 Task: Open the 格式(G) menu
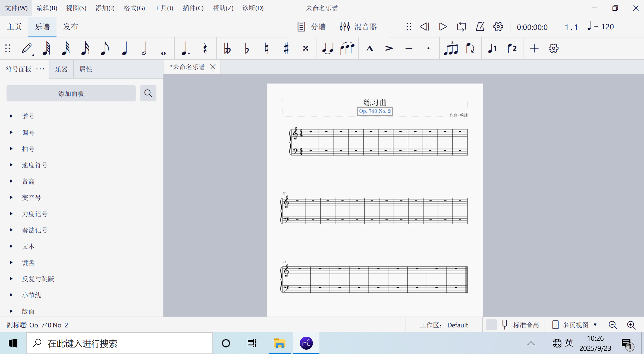pyautogui.click(x=134, y=8)
